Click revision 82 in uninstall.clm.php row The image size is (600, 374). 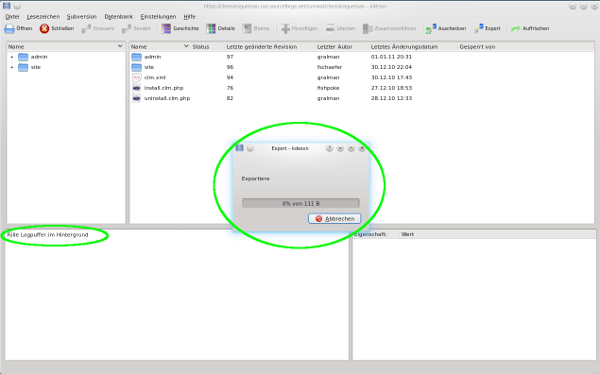tap(230, 98)
